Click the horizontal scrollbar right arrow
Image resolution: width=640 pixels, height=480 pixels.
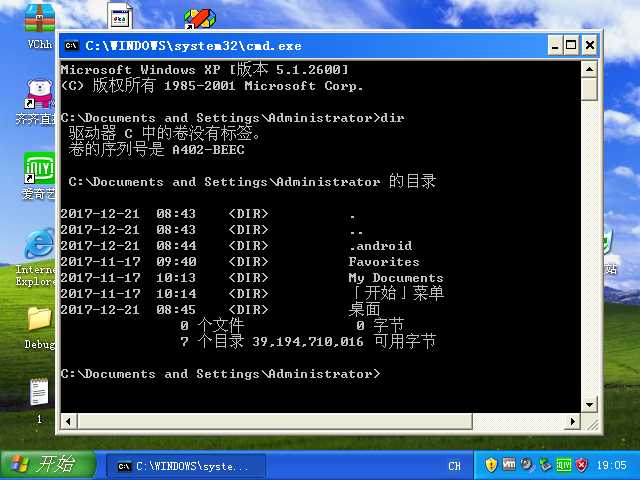(573, 421)
